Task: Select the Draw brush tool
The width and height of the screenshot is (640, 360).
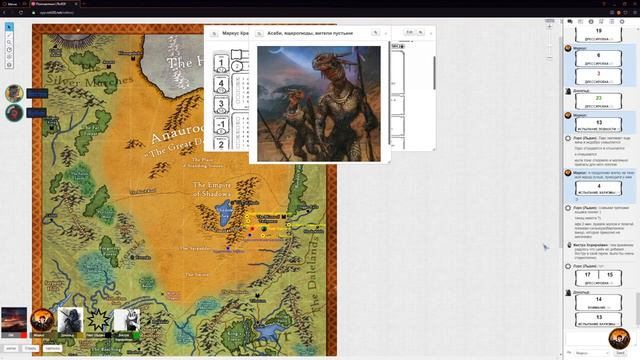Action: 9,35
